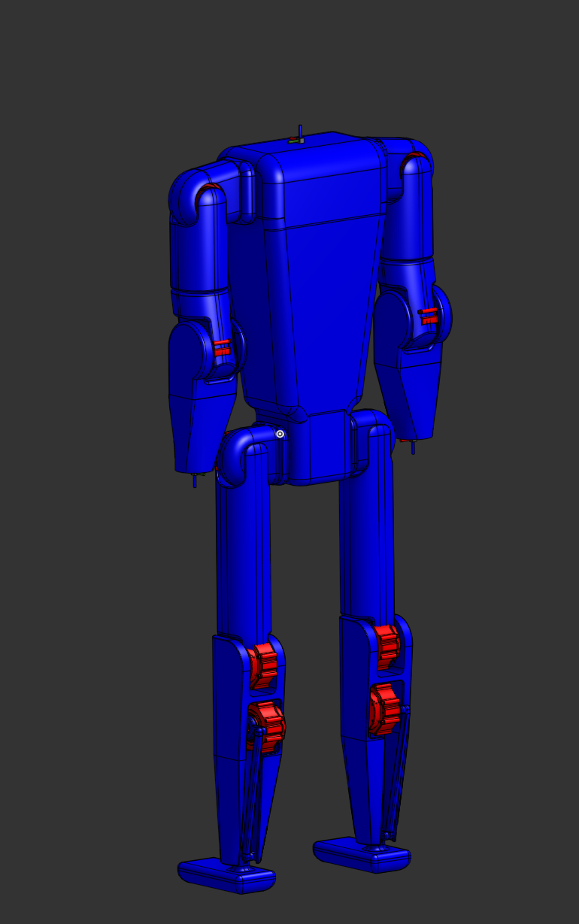Select the thigh of the view-right leg
The height and width of the screenshot is (924, 579).
[367, 526]
